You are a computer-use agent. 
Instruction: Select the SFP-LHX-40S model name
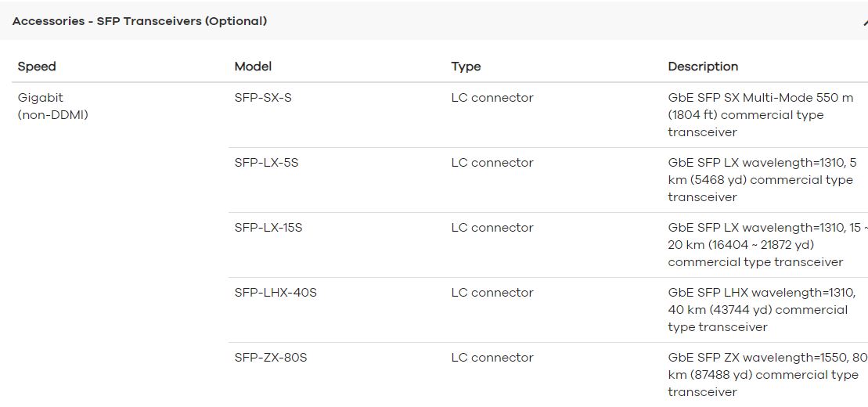point(276,293)
